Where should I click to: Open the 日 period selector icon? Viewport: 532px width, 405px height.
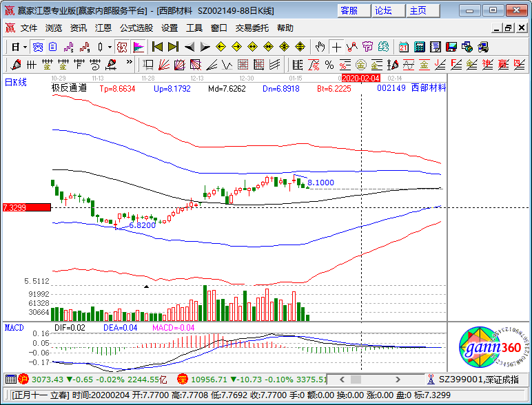tap(16, 47)
